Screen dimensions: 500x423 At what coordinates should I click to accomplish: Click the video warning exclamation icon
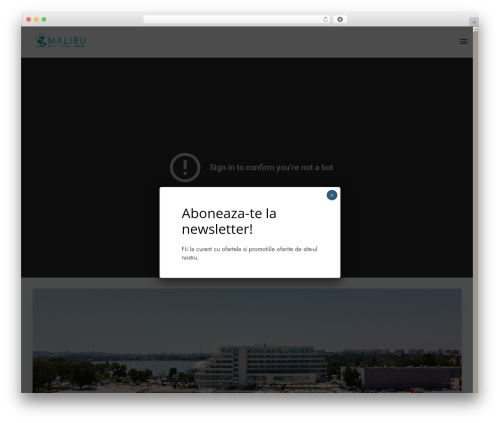click(185, 167)
